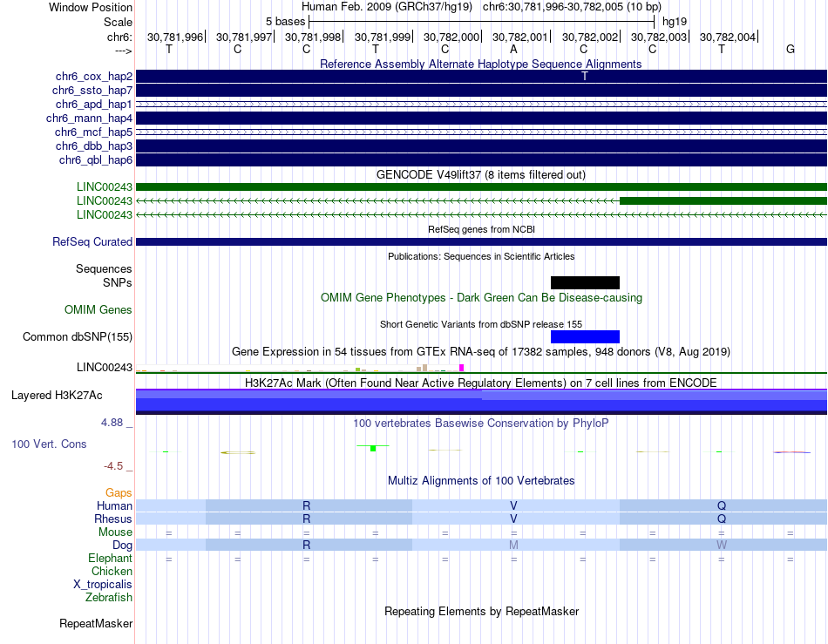
Task: Select chr6_dbb_hap3 label
Action: 94,146
